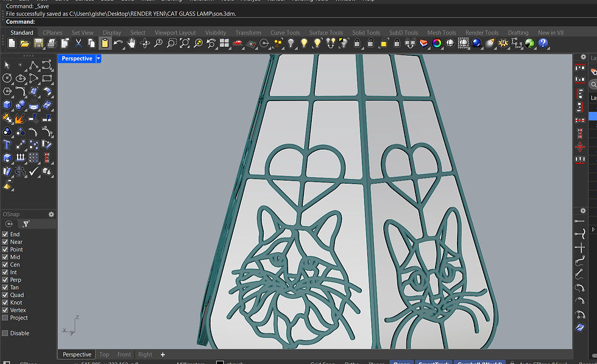Open the Solid Tools tab
The image size is (597, 364).
366,33
